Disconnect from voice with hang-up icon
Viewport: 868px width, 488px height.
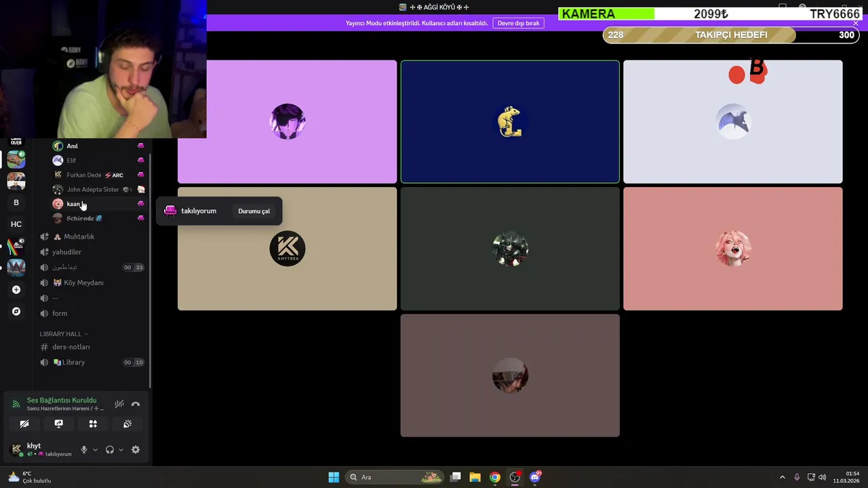point(136,404)
